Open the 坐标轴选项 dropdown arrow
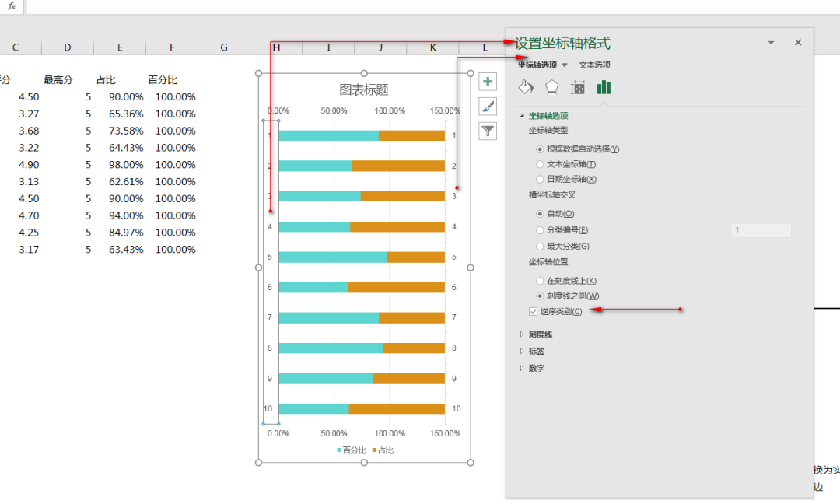 tap(565, 65)
